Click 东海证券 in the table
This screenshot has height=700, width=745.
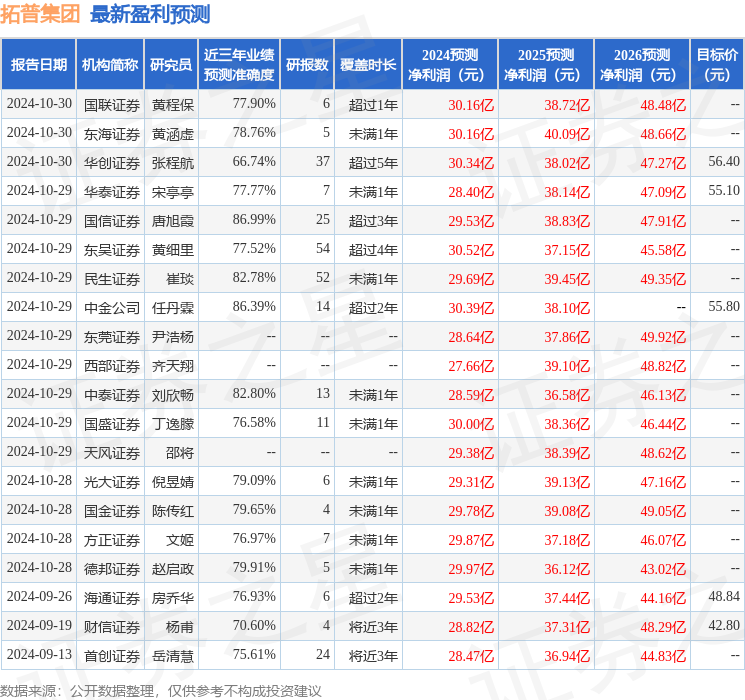(x=112, y=134)
